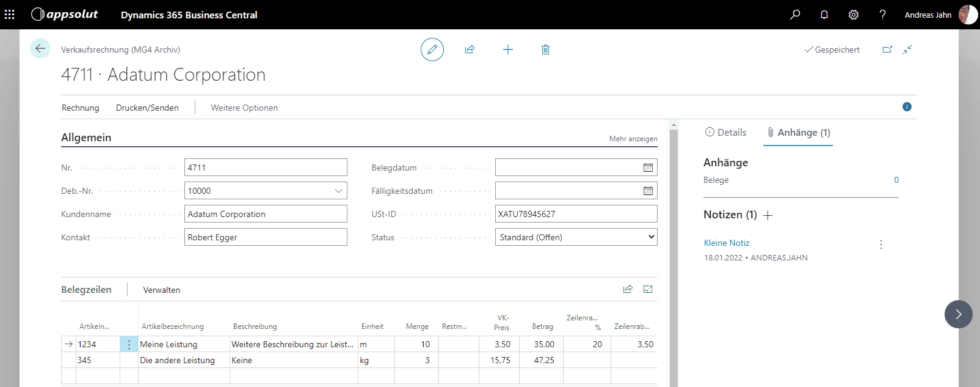Go back with the arrow button
980x387 pixels.
tap(40, 48)
